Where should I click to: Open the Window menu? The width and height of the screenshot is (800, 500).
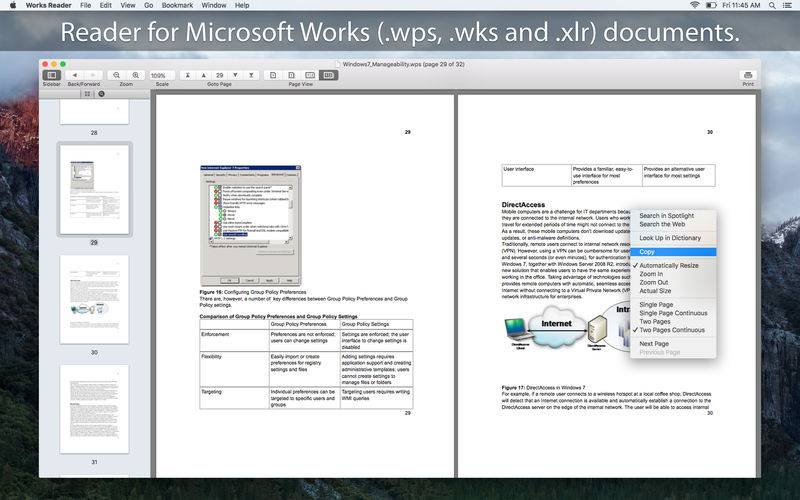coord(214,5)
